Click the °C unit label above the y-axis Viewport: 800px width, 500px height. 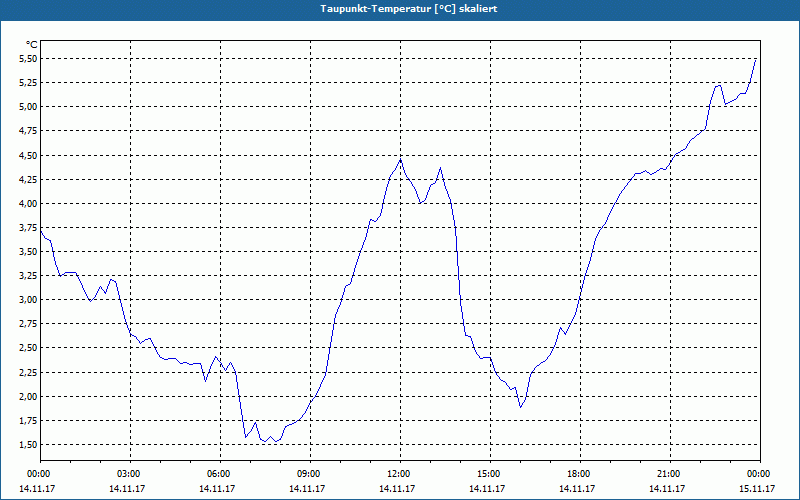coord(32,45)
